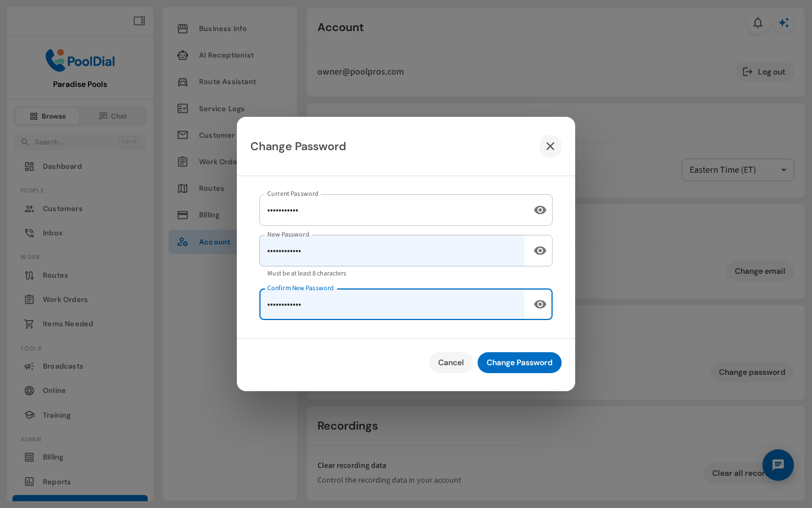
Task: Open Work Orders in left sidebar
Action: (80, 300)
